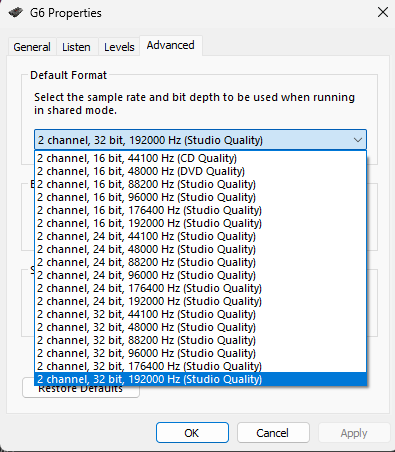
Task: Collapse the Default Format combo box
Action: [200, 140]
